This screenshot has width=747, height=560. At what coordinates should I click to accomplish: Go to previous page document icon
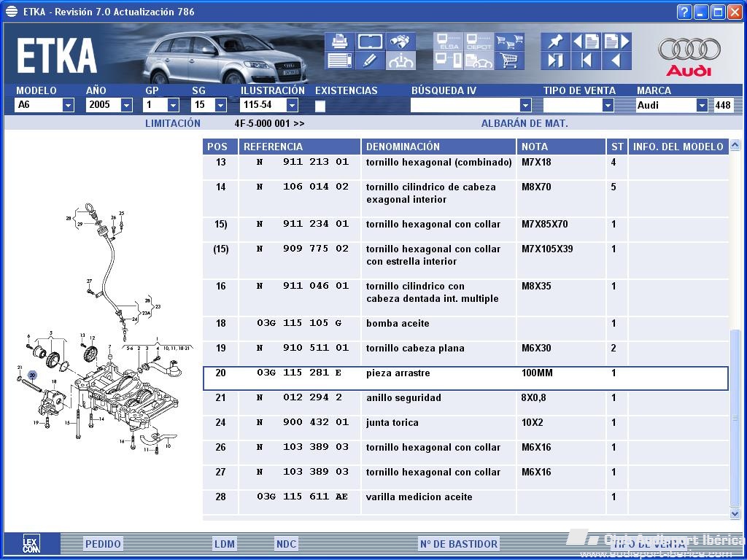pos(586,42)
